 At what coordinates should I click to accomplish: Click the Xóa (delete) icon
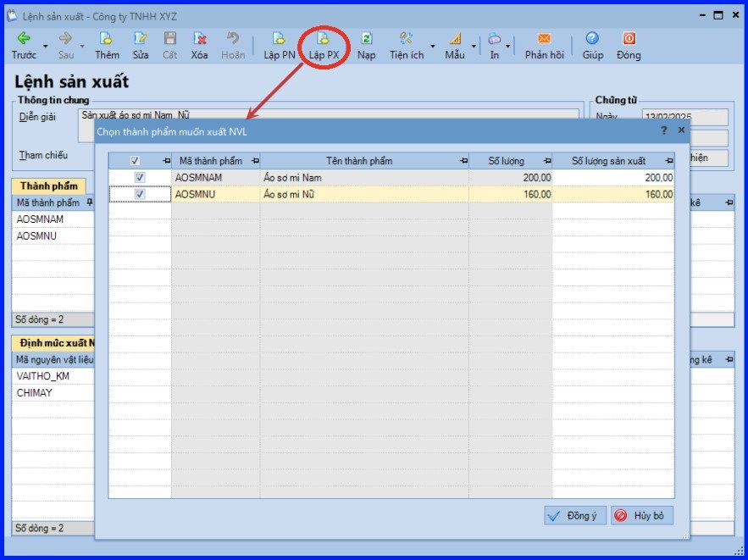coord(200,39)
